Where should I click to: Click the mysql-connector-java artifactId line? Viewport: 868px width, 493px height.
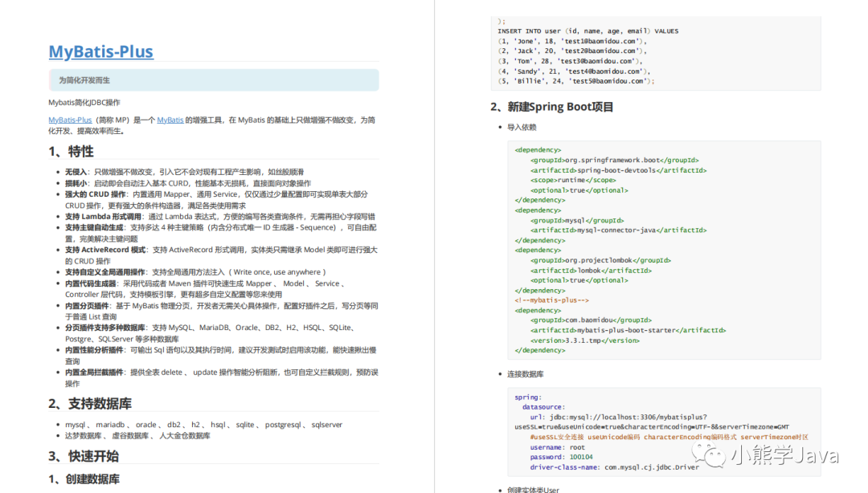point(618,230)
